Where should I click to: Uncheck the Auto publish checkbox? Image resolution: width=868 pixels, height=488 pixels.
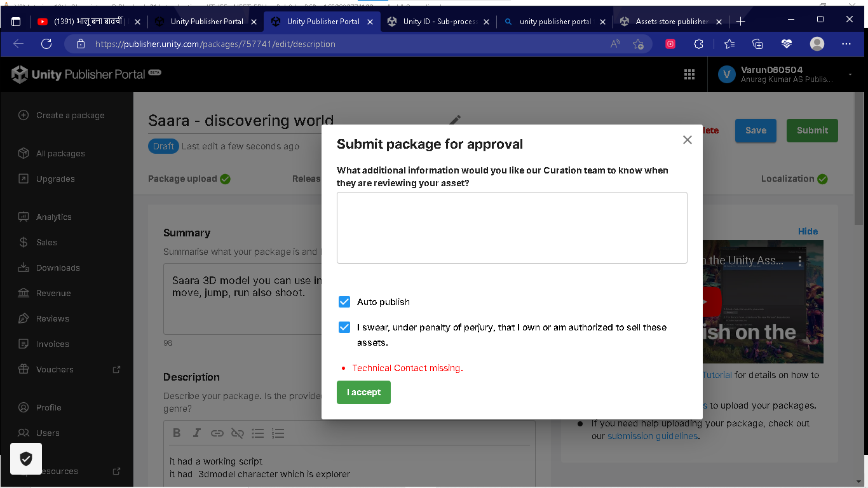(x=344, y=302)
